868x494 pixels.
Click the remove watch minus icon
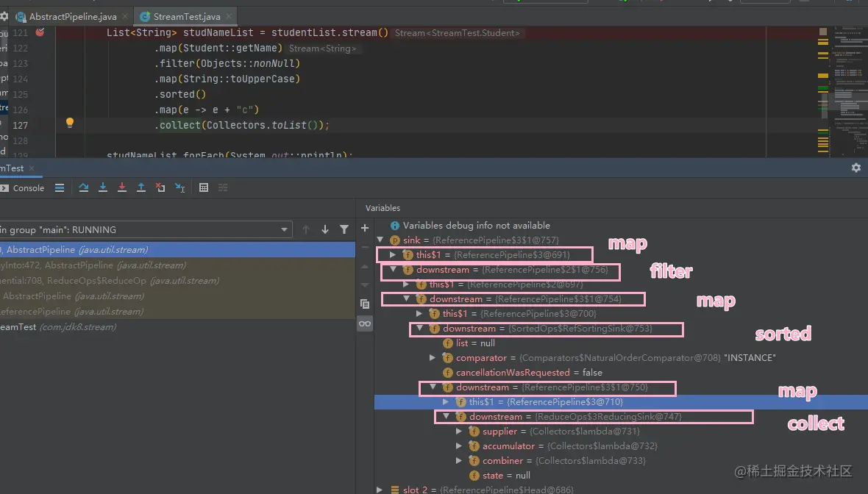[x=365, y=247]
